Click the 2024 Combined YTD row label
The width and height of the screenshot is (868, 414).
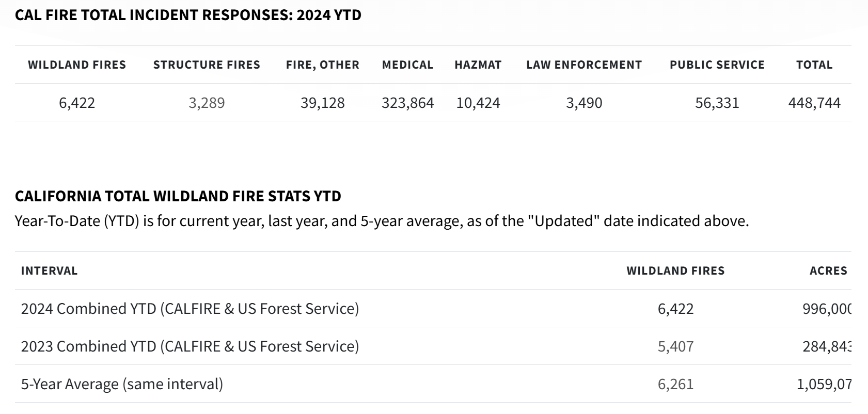tap(190, 308)
